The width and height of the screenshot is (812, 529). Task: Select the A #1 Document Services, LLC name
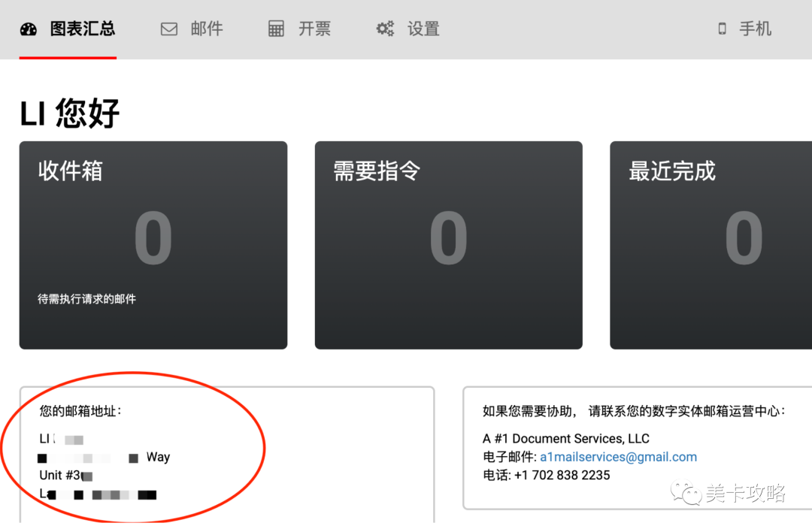click(565, 438)
